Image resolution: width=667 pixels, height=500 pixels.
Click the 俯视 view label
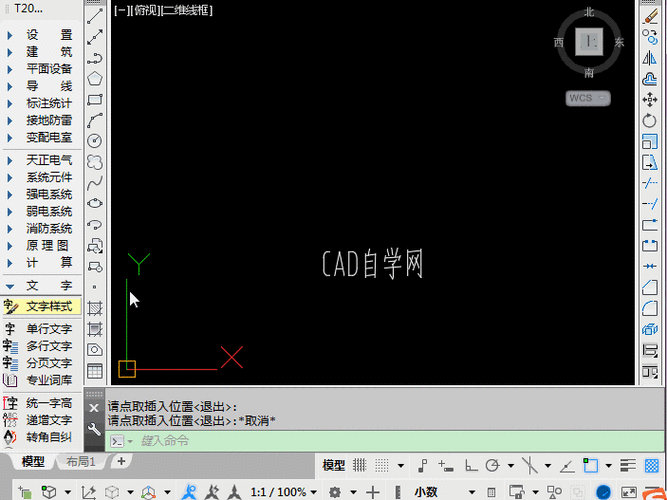pyautogui.click(x=145, y=10)
